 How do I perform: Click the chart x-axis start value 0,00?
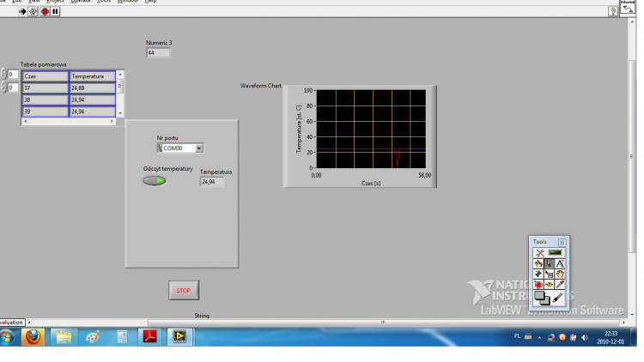[x=316, y=175]
